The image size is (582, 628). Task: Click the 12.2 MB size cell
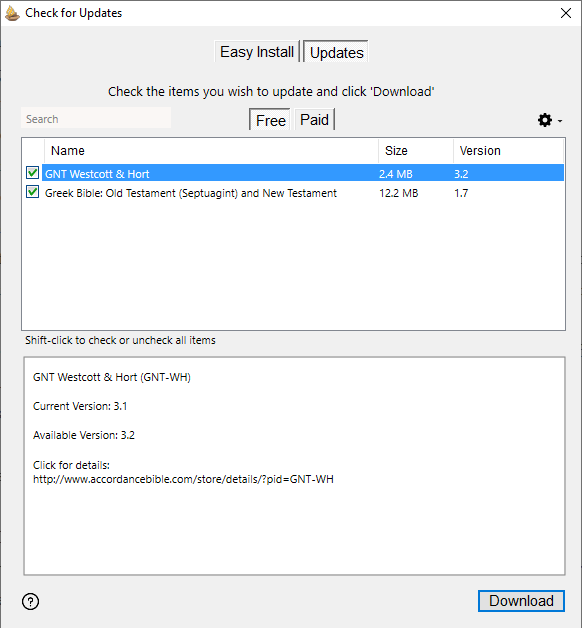[399, 193]
